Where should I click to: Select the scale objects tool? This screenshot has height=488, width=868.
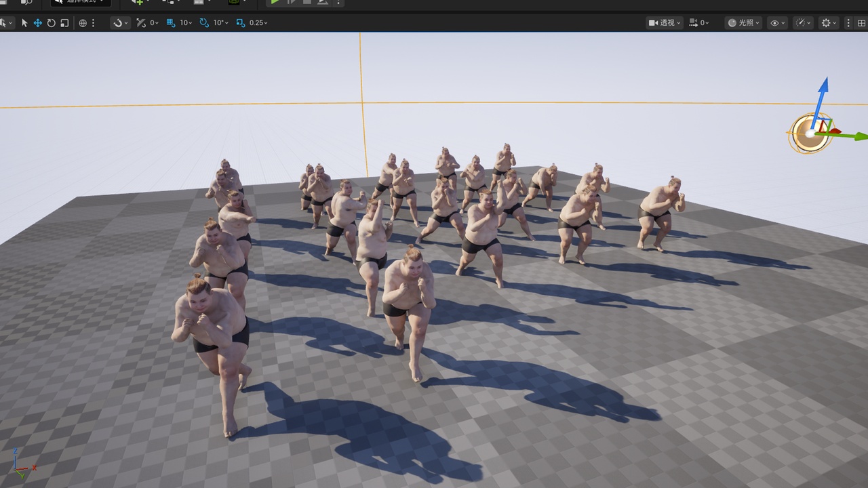point(64,23)
